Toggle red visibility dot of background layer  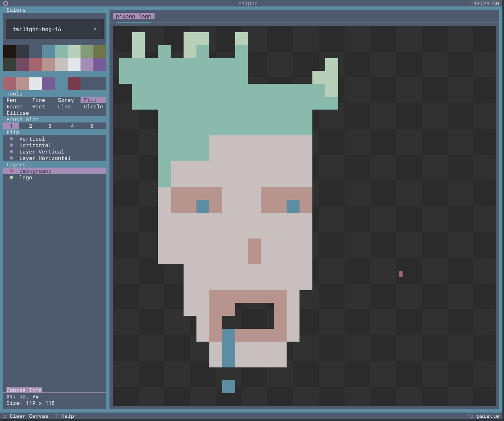[11, 171]
